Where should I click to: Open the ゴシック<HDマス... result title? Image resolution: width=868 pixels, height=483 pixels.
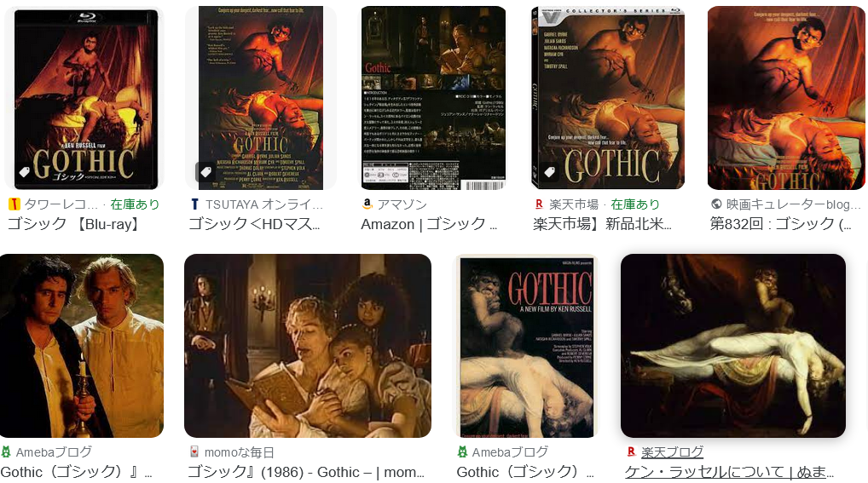click(x=254, y=224)
